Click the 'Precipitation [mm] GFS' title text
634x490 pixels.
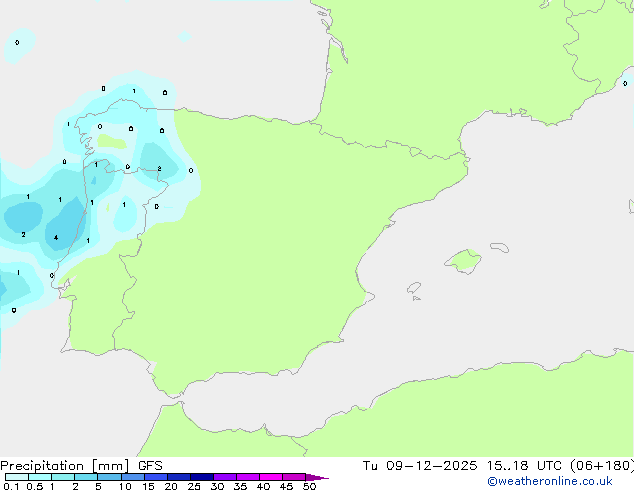[81, 466]
